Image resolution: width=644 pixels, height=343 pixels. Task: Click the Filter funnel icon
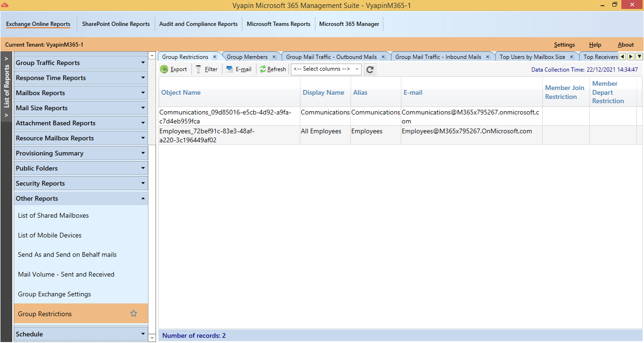[198, 69]
